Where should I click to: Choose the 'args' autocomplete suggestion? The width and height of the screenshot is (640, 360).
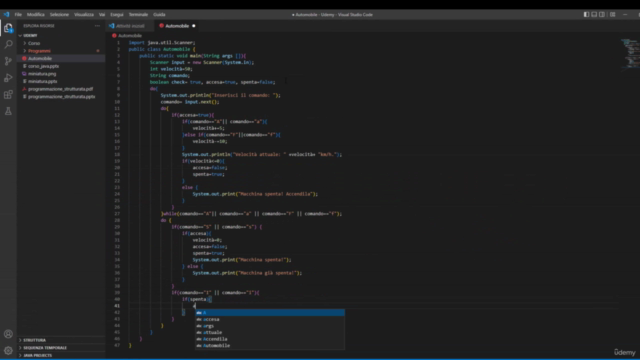pos(270,326)
